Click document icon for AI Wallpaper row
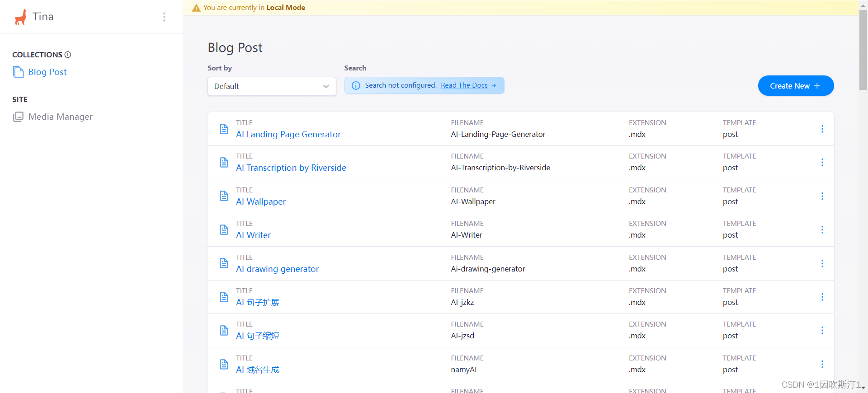Image resolution: width=868 pixels, height=393 pixels. click(x=224, y=196)
